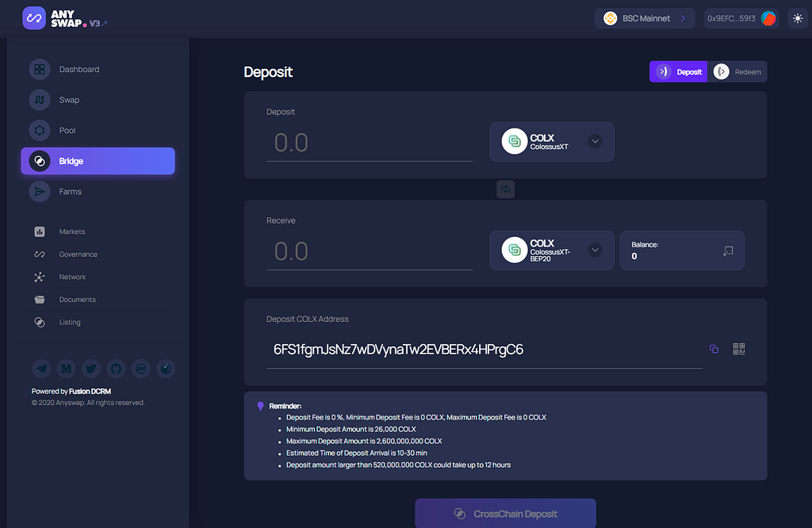Open the GitHub social link

tap(116, 369)
